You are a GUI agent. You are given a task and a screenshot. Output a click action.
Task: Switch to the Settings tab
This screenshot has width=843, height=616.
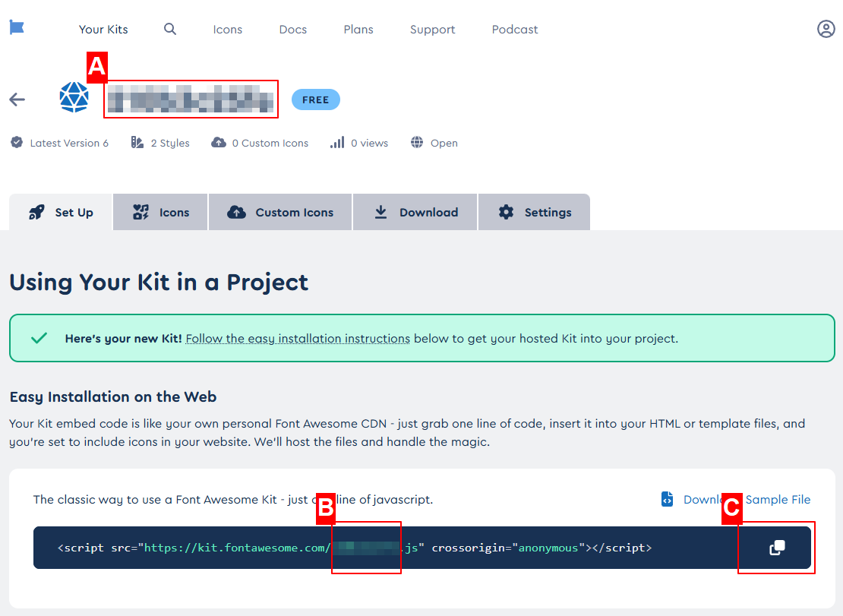point(534,213)
